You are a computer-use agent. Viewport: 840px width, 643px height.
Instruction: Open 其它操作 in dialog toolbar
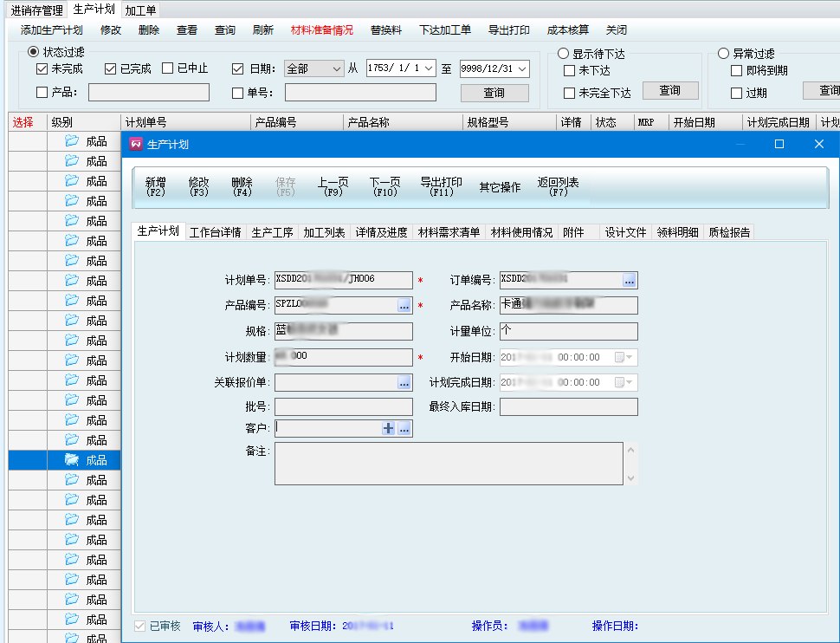pyautogui.click(x=500, y=187)
